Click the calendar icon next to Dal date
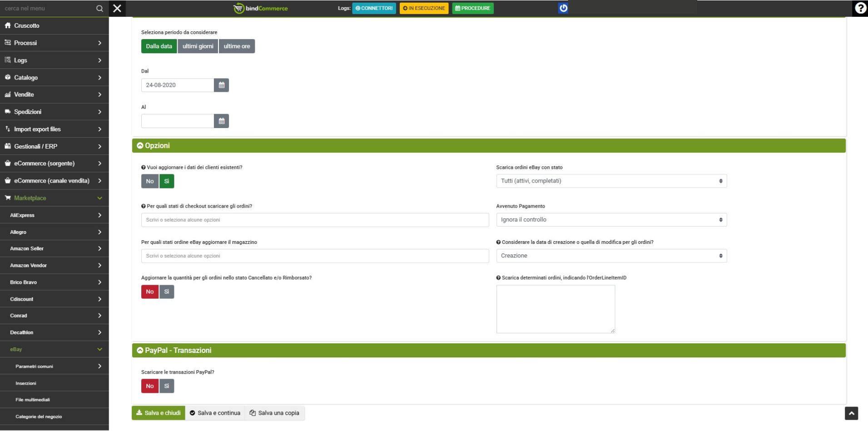The image size is (868, 431). pyautogui.click(x=221, y=85)
